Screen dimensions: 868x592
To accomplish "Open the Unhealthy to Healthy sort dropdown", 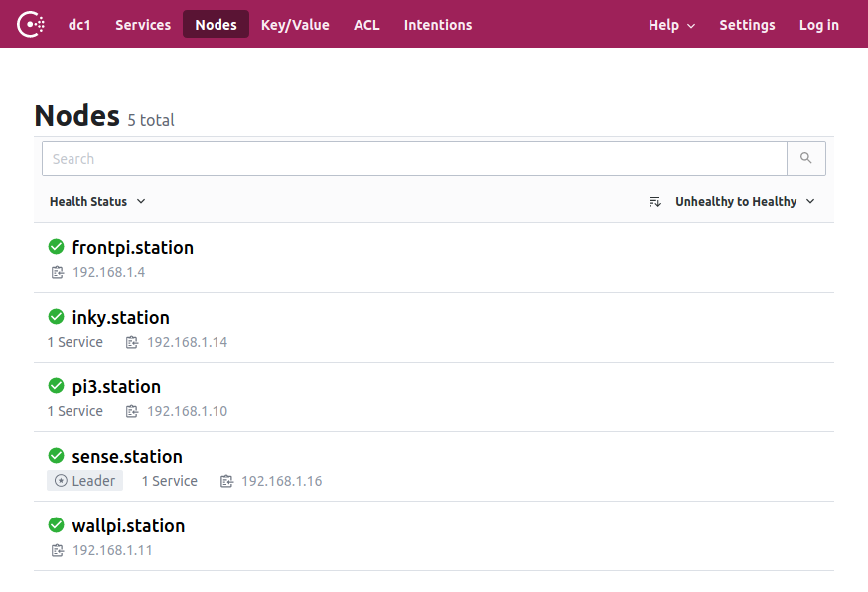I will point(745,201).
